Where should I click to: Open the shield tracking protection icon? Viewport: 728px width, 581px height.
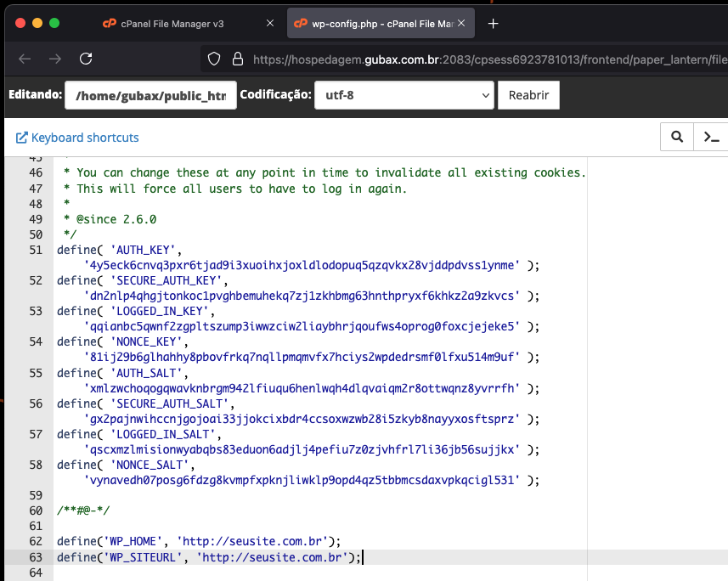(x=213, y=59)
